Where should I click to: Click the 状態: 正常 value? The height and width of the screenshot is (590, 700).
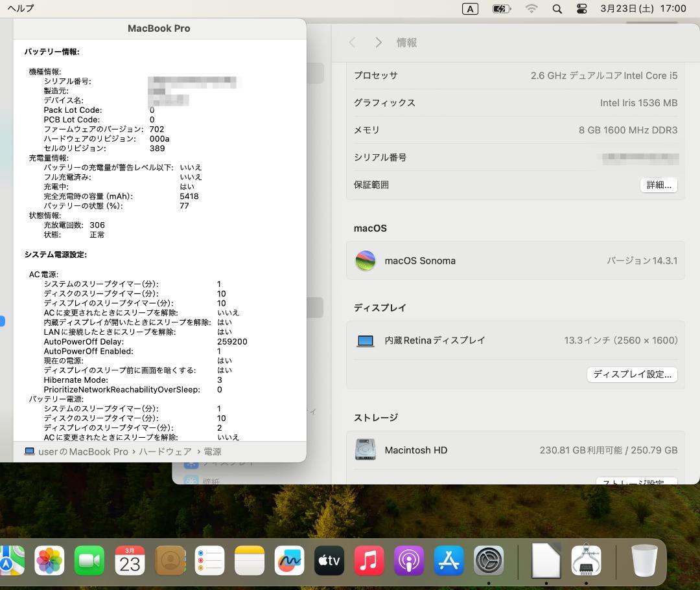pyautogui.click(x=97, y=235)
